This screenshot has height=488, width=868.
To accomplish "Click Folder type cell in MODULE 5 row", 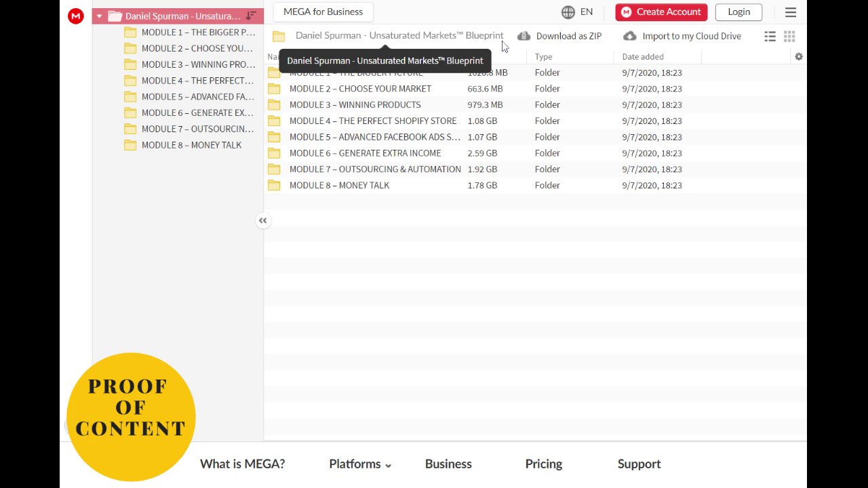I will pyautogui.click(x=547, y=137).
